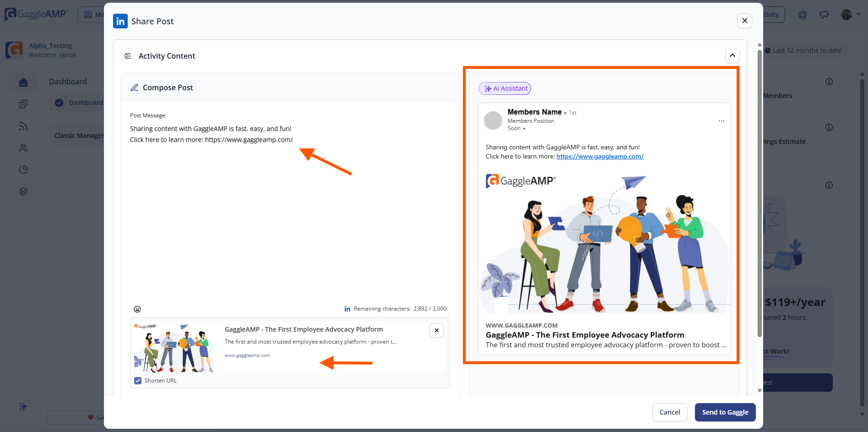Click the Members Name profile avatar
868x432 pixels.
coord(493,120)
